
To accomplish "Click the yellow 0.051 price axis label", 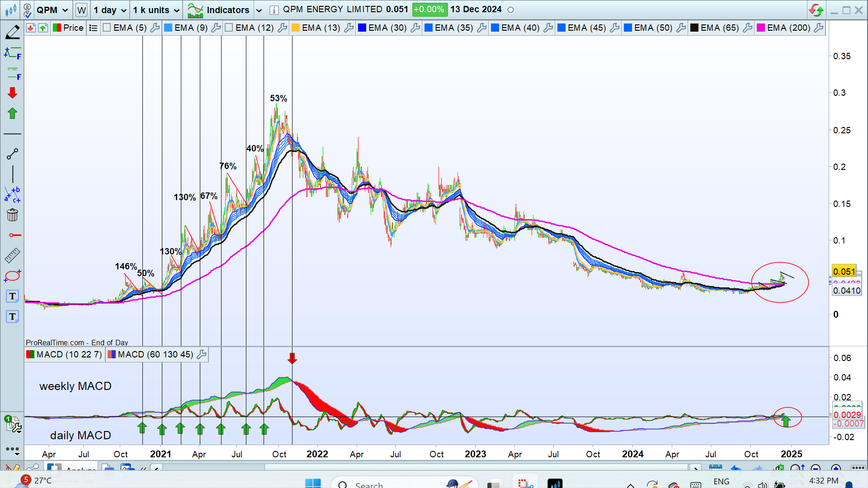I will pyautogui.click(x=844, y=272).
